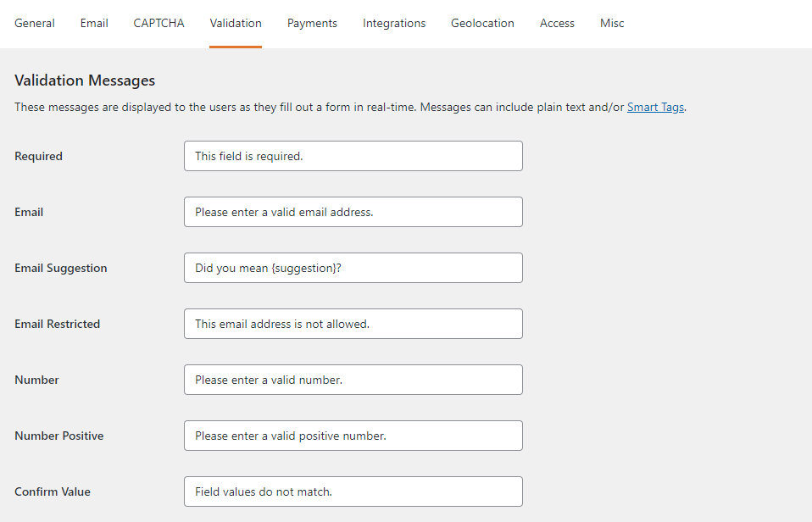812x522 pixels.
Task: Follow the Smart Tags link
Action: pyautogui.click(x=655, y=108)
